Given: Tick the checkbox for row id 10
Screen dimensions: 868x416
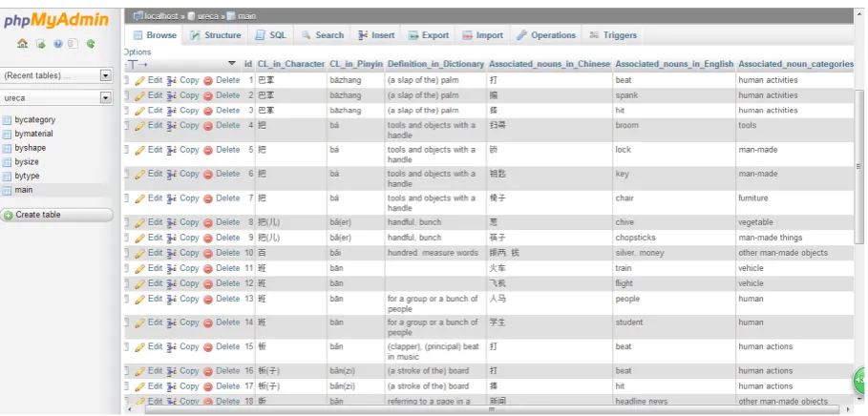Looking at the screenshot, I should click(126, 253).
